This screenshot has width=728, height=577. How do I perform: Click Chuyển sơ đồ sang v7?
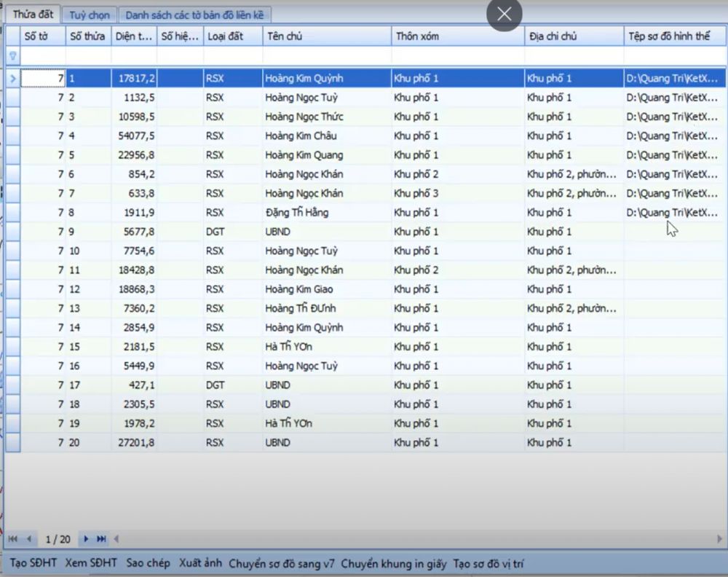pos(282,563)
